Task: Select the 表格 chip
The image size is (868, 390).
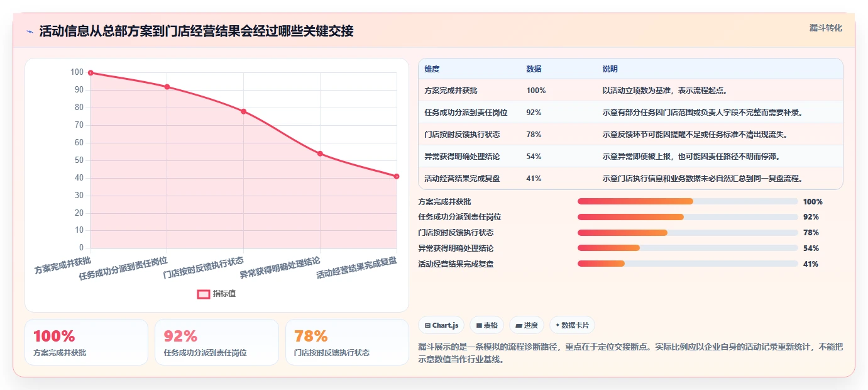Action: point(487,325)
